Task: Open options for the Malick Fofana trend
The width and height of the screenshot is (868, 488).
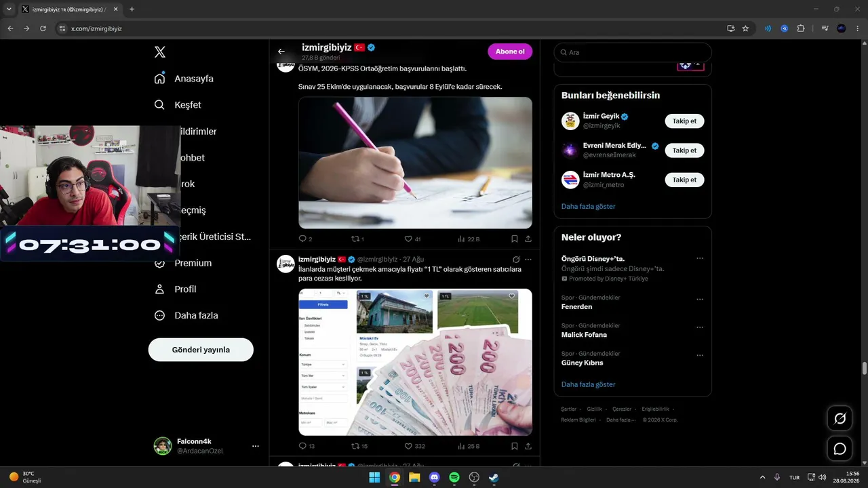Action: click(x=700, y=327)
